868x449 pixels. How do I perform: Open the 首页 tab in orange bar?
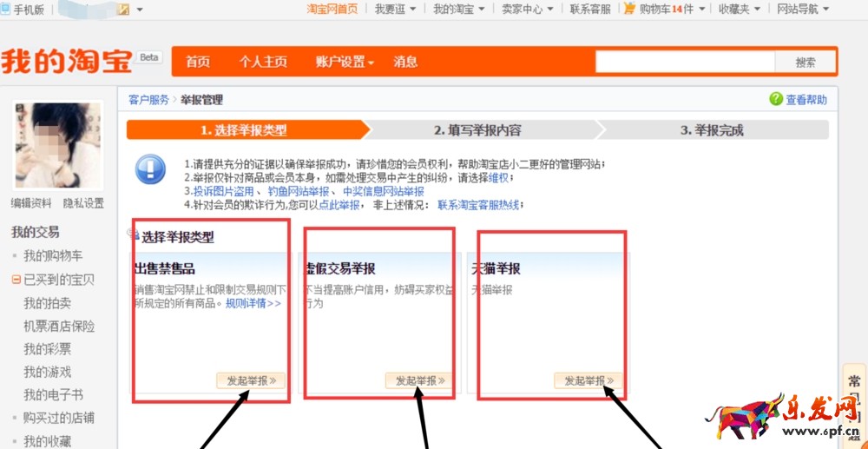pos(198,62)
